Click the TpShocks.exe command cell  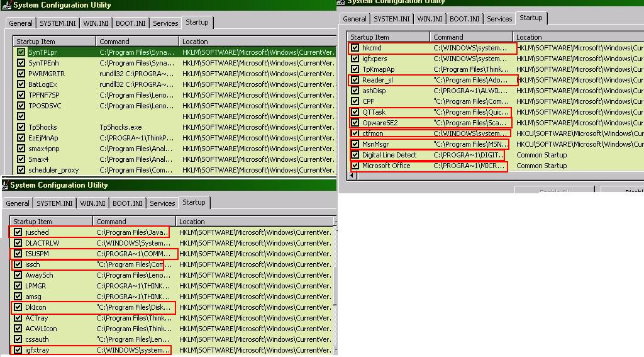[x=120, y=127]
